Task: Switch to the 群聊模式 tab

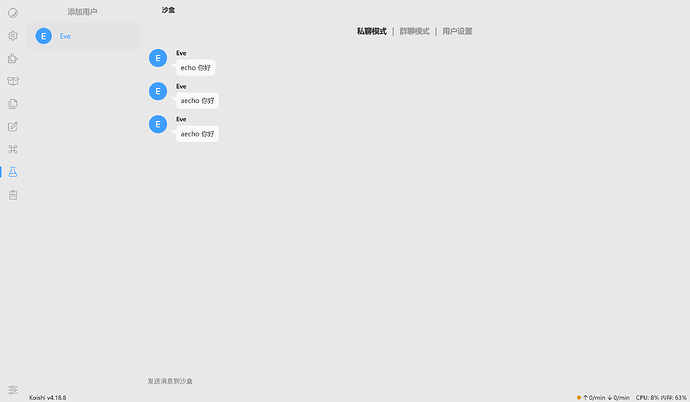Action: 415,31
